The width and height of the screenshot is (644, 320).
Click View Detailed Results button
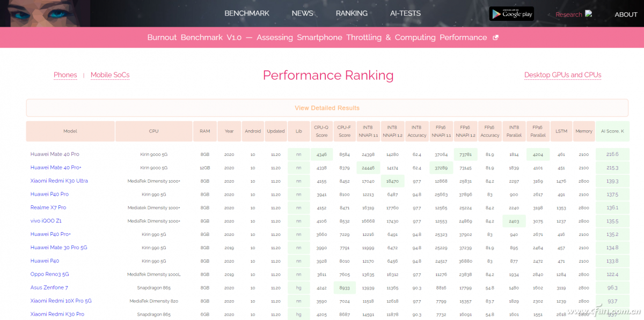(x=327, y=108)
